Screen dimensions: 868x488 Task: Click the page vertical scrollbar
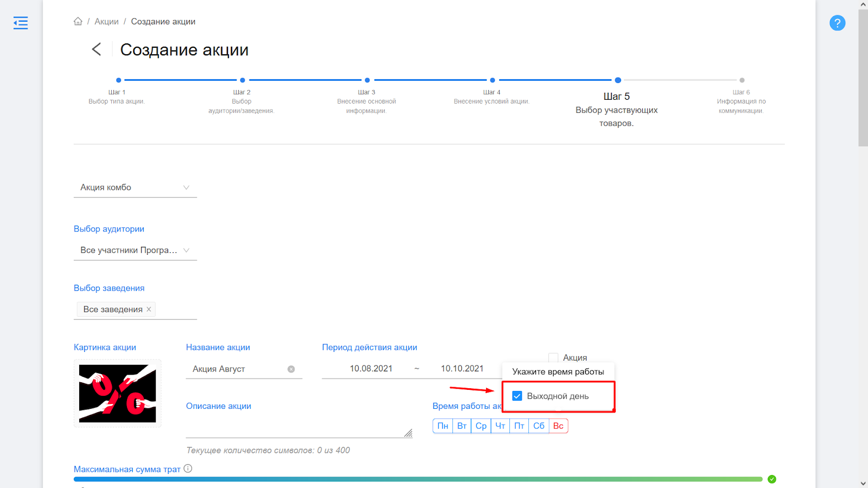point(863,78)
